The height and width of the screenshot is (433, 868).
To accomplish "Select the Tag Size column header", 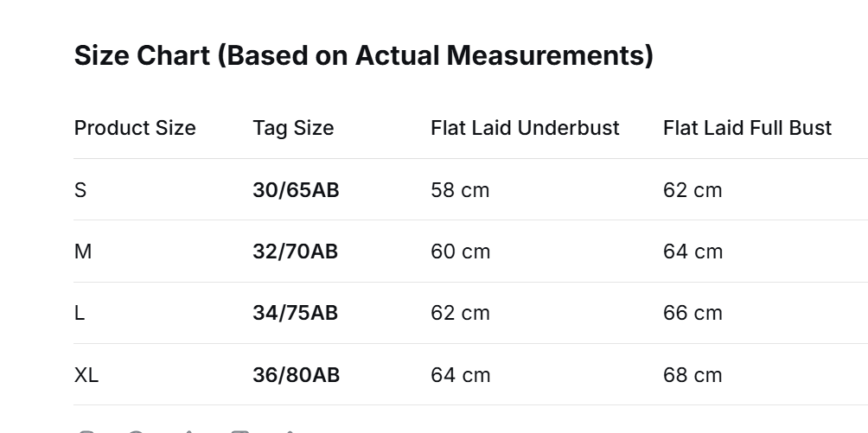I will (293, 128).
